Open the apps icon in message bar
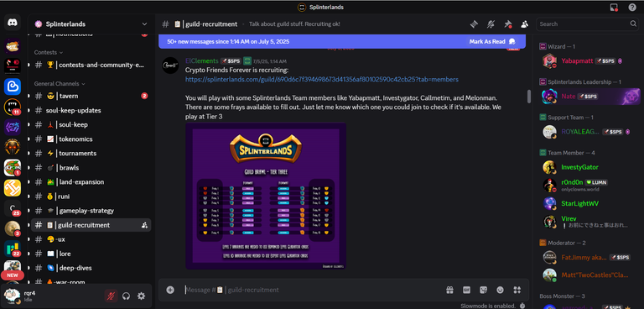 517,290
